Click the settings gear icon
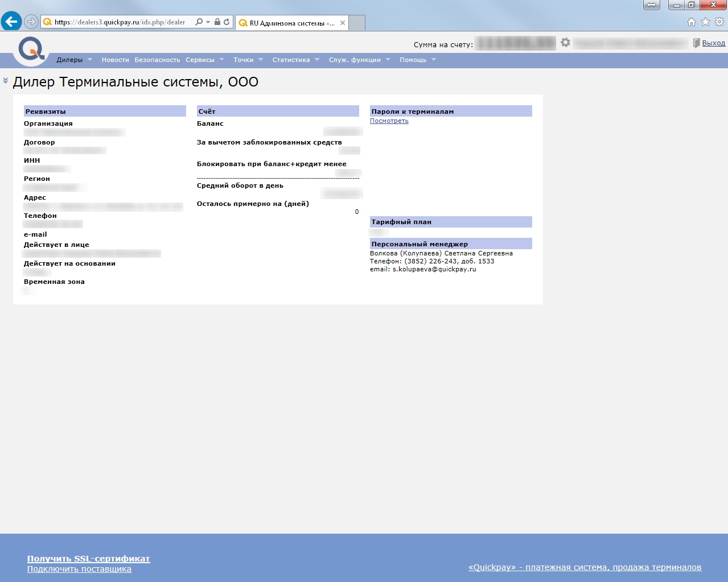 tap(565, 43)
